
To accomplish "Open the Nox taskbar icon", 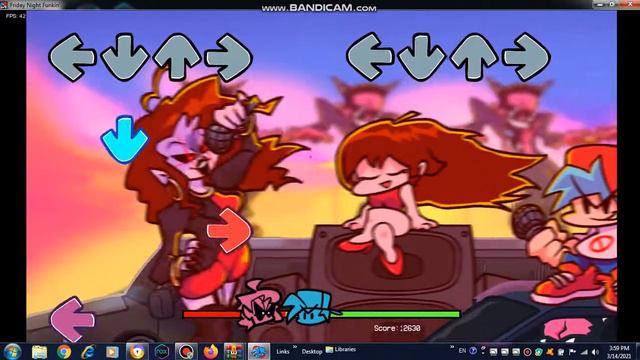I will coord(161,351).
